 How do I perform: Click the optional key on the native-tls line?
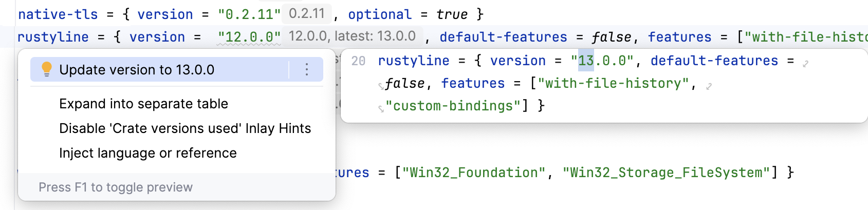(380, 14)
